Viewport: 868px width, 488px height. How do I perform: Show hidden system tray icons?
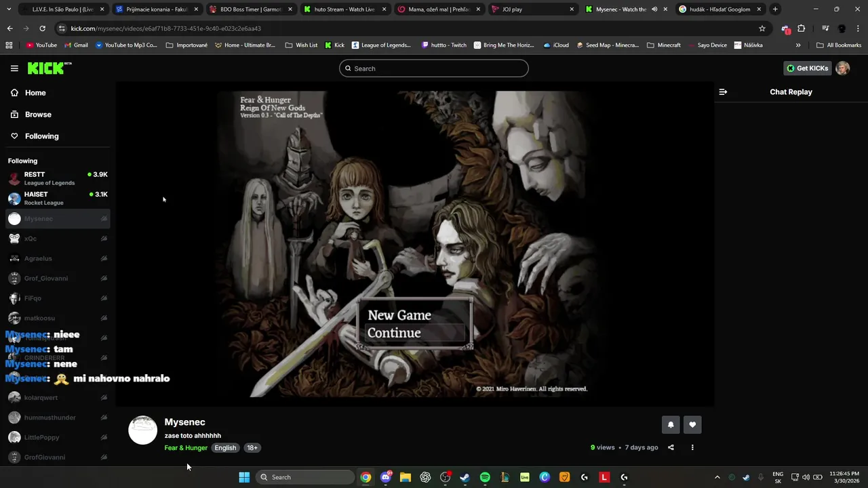(717, 477)
